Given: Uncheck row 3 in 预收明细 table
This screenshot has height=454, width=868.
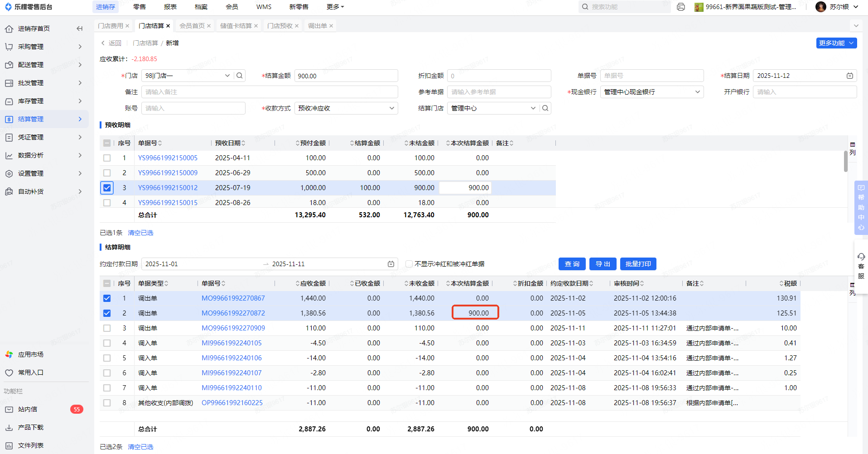Looking at the screenshot, I should (107, 188).
